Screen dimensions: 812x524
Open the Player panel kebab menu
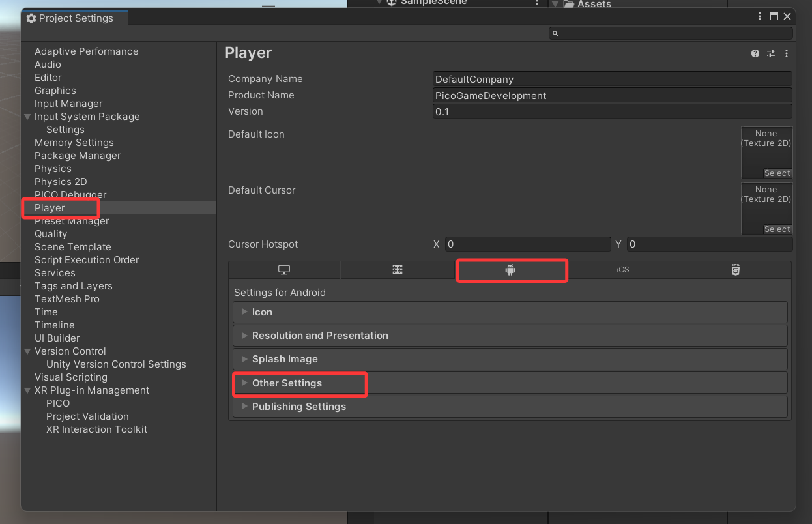click(x=787, y=53)
